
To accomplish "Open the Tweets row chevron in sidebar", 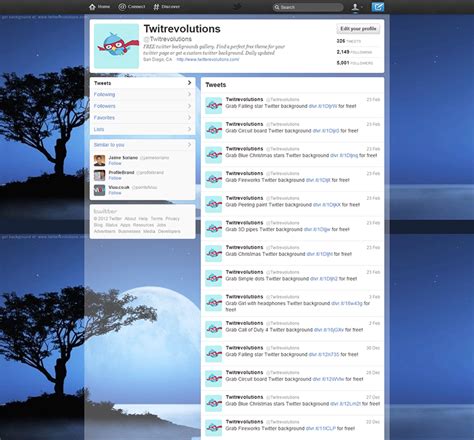I will point(189,83).
